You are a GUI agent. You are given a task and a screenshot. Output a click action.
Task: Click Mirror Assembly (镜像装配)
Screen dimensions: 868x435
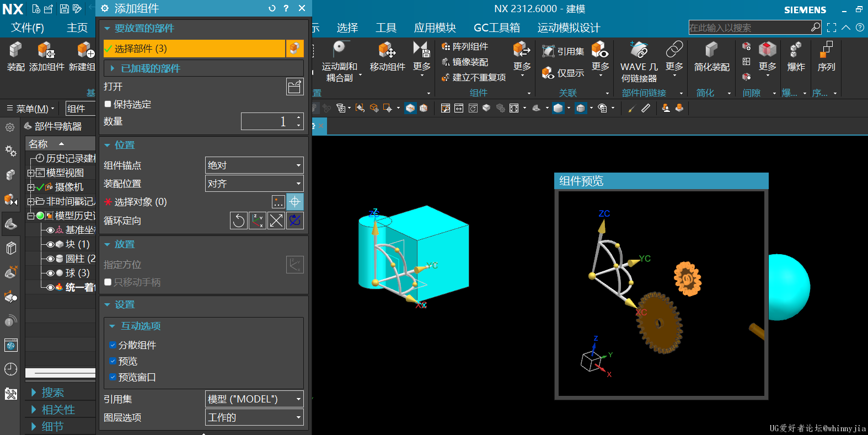pos(464,62)
